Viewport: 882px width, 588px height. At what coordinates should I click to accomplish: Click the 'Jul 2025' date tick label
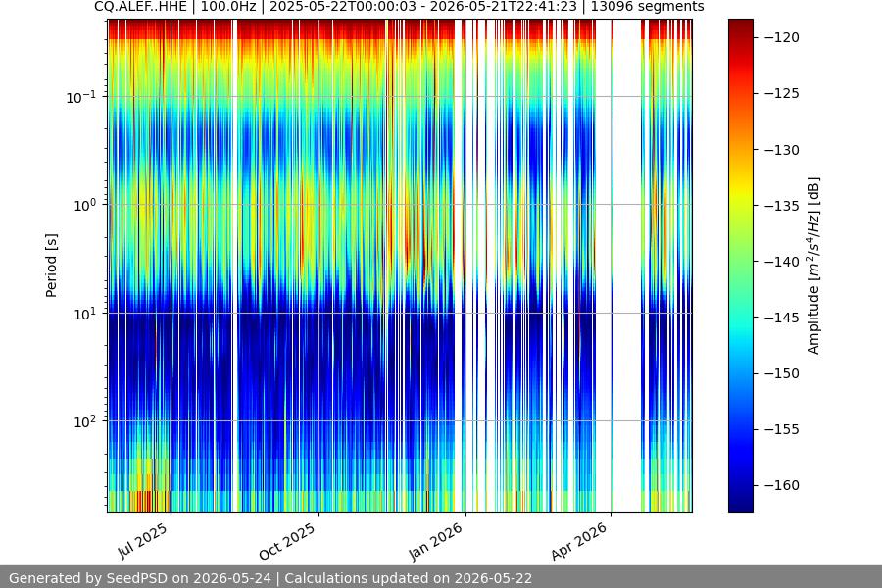(x=142, y=541)
